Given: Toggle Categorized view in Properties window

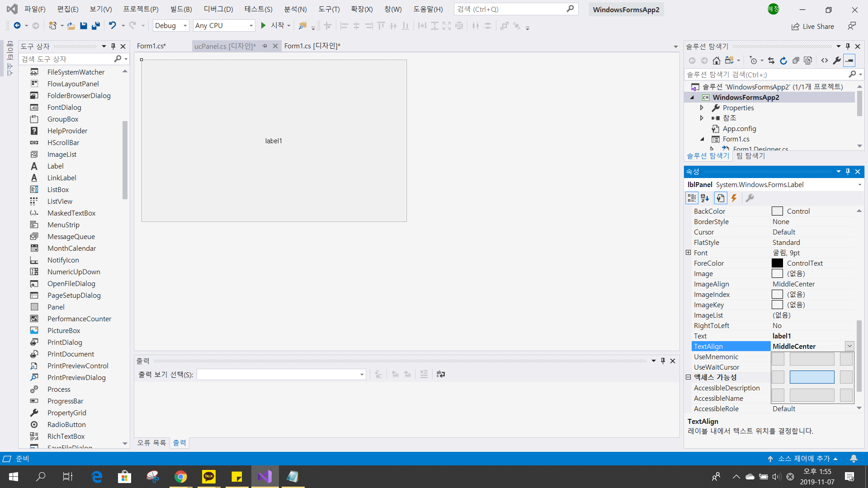Looking at the screenshot, I should tap(692, 198).
